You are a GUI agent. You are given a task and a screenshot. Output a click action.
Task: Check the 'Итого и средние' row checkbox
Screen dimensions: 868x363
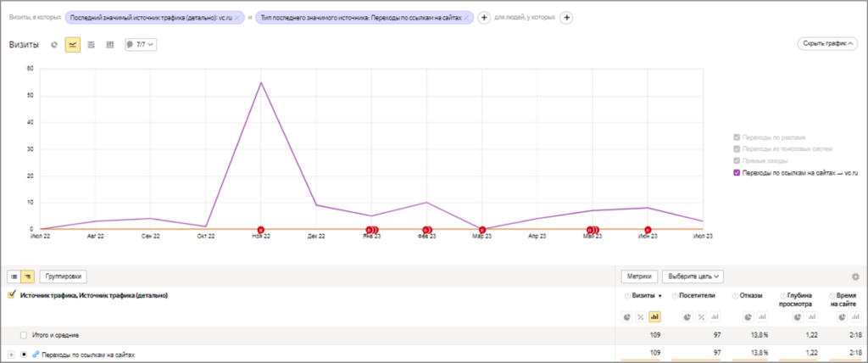(x=25, y=335)
